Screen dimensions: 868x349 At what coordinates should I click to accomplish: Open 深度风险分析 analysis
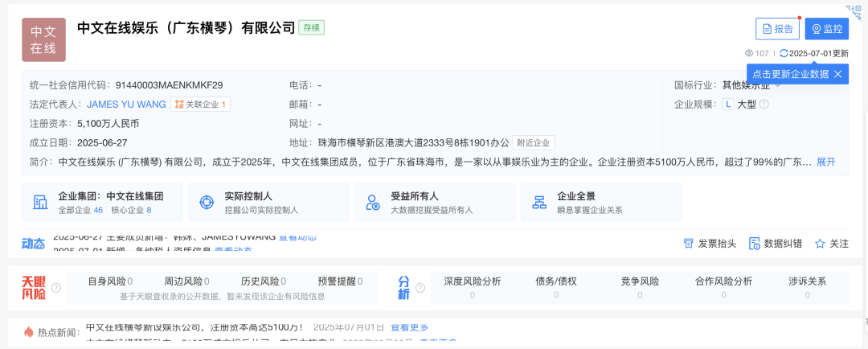473,287
